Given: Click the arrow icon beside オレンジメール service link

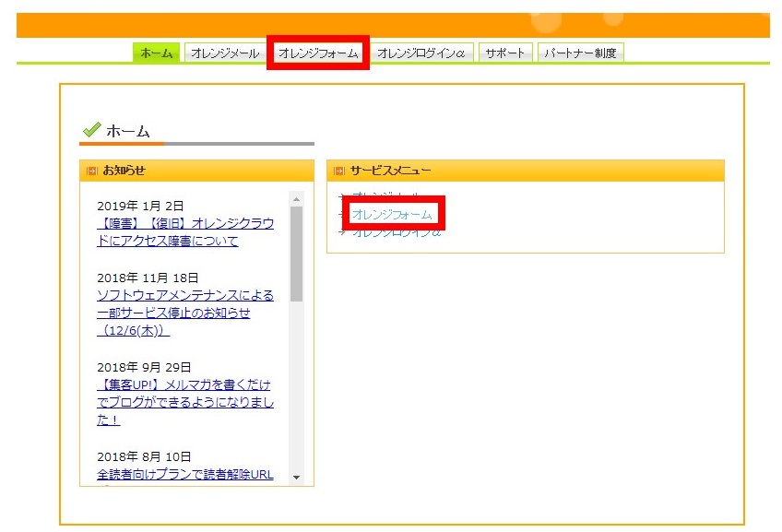Looking at the screenshot, I should pyautogui.click(x=341, y=196).
